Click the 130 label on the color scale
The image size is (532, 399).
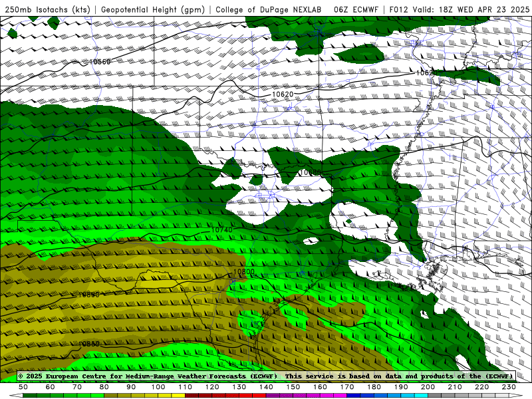tap(239, 387)
